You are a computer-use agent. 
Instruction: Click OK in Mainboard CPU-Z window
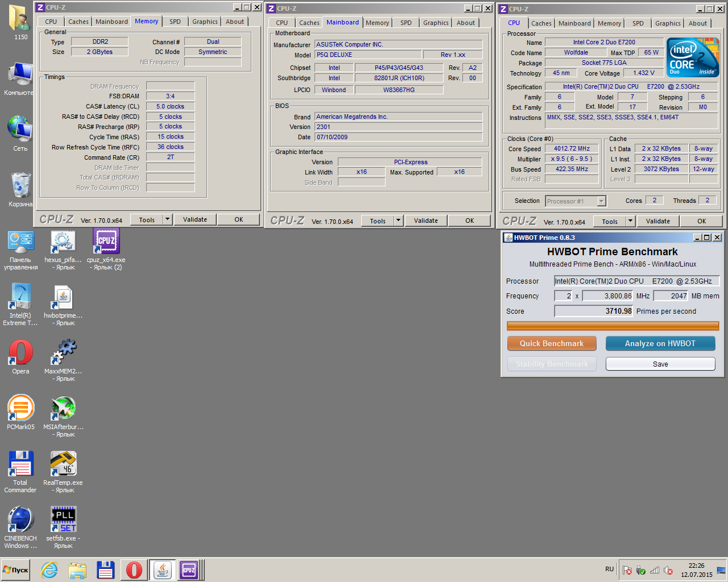pyautogui.click(x=470, y=221)
